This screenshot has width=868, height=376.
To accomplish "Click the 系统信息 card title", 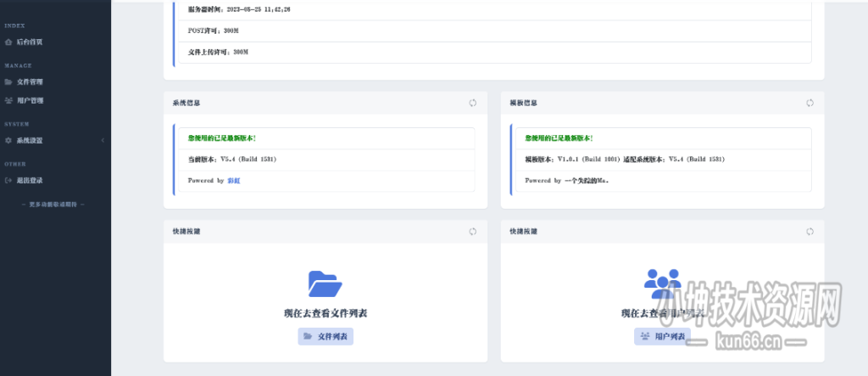I will (186, 104).
